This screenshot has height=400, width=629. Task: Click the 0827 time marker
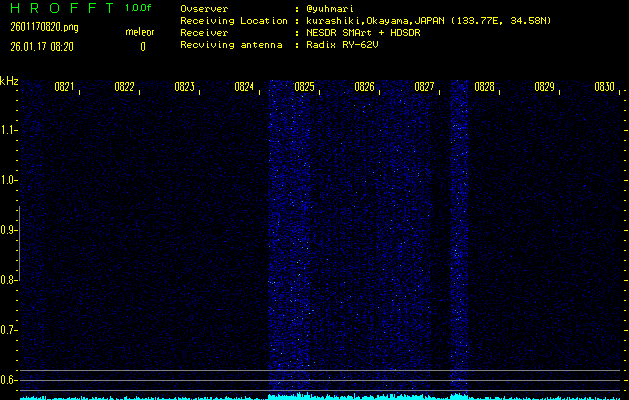424,87
